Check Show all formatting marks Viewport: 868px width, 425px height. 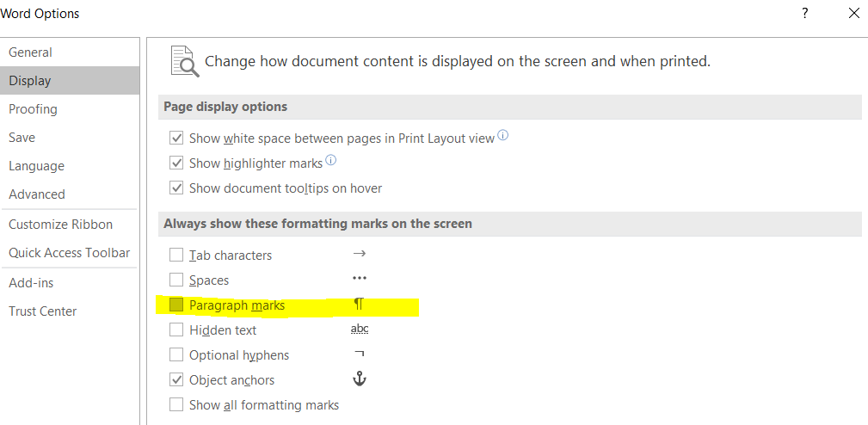(x=176, y=404)
